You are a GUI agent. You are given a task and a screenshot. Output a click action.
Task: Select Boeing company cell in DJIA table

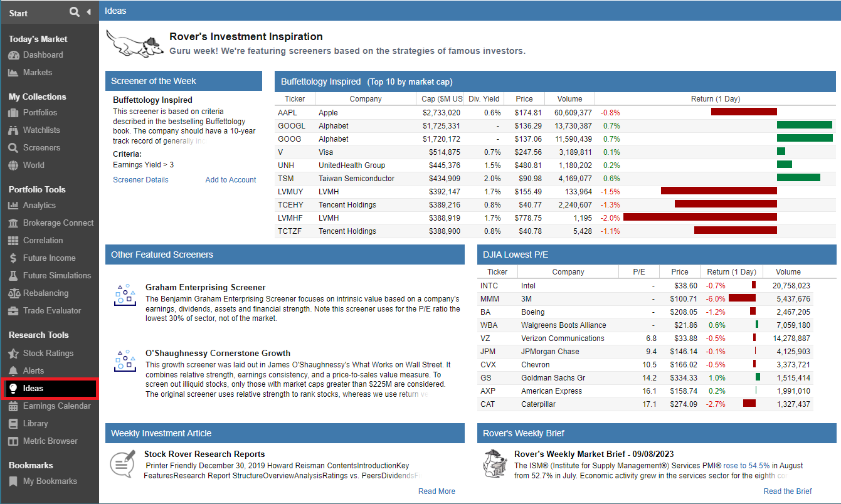pos(568,312)
